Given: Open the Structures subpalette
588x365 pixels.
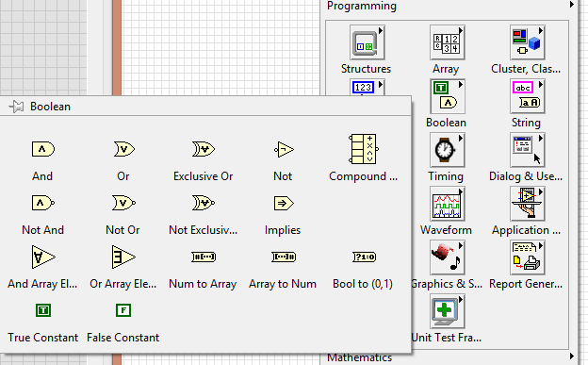Looking at the screenshot, I should tap(367, 42).
